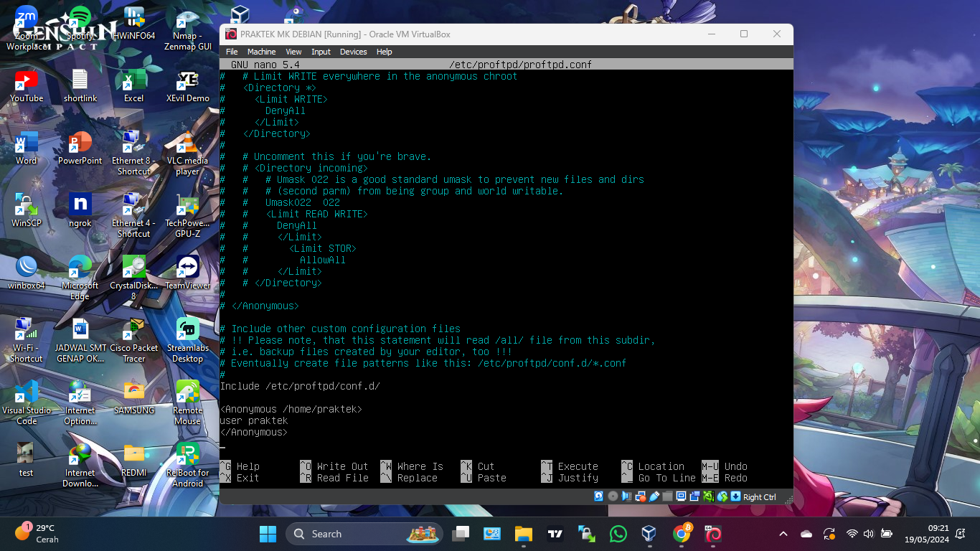The height and width of the screenshot is (551, 980).
Task: Select the Wi-Fi - Shortcut desktop icon
Action: tap(27, 340)
